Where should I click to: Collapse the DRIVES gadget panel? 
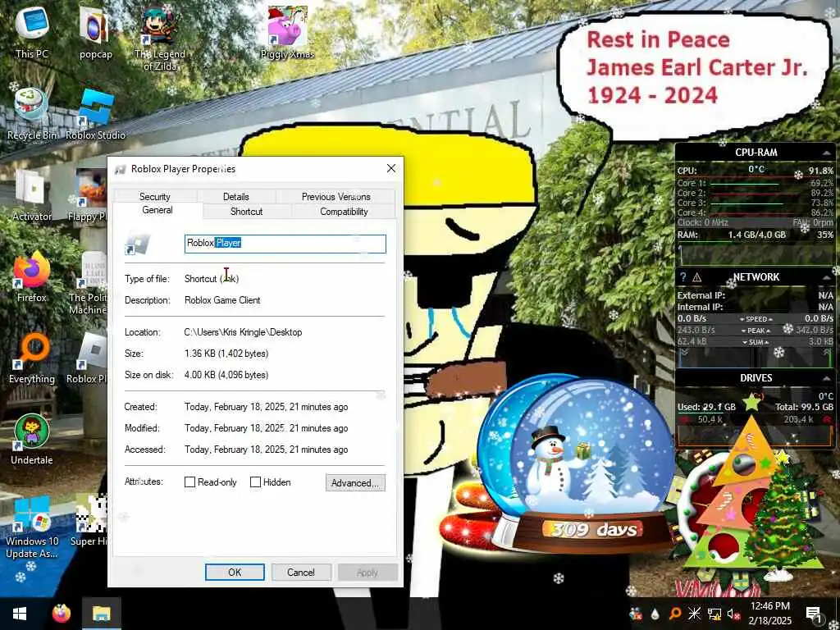pos(827,378)
